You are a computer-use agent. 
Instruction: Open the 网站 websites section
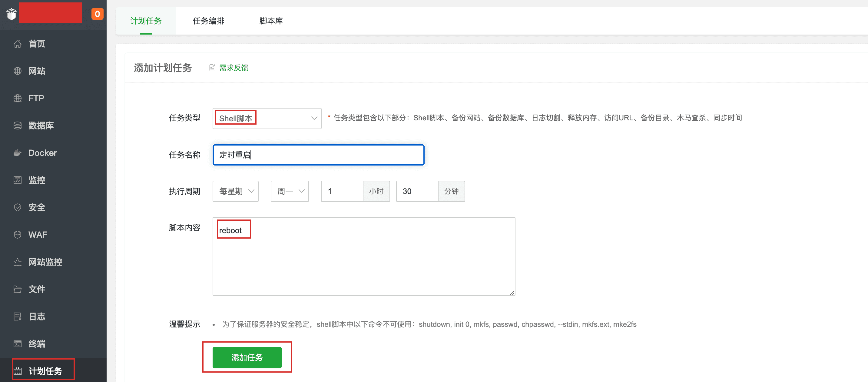[36, 71]
